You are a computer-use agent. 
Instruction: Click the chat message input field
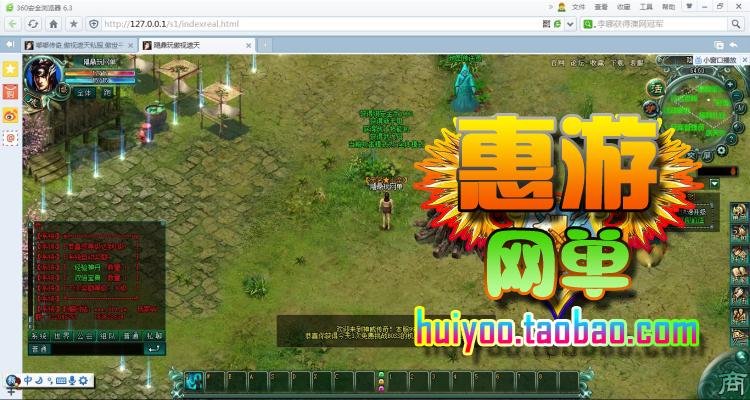(97, 349)
